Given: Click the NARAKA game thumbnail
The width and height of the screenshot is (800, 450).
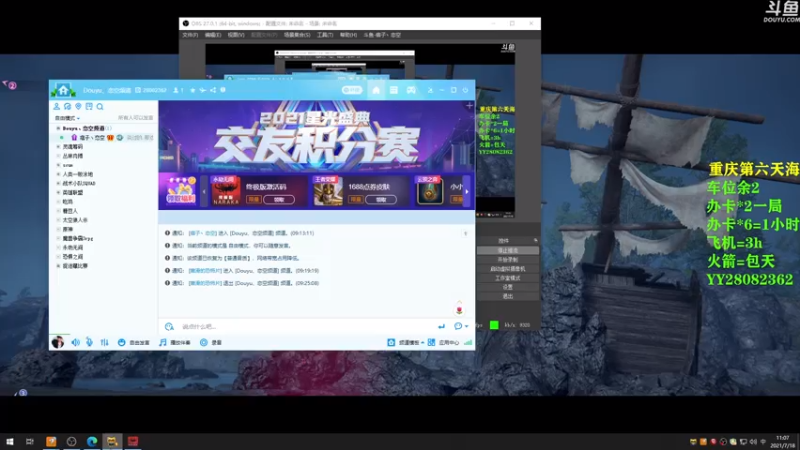Looking at the screenshot, I should click(226, 191).
